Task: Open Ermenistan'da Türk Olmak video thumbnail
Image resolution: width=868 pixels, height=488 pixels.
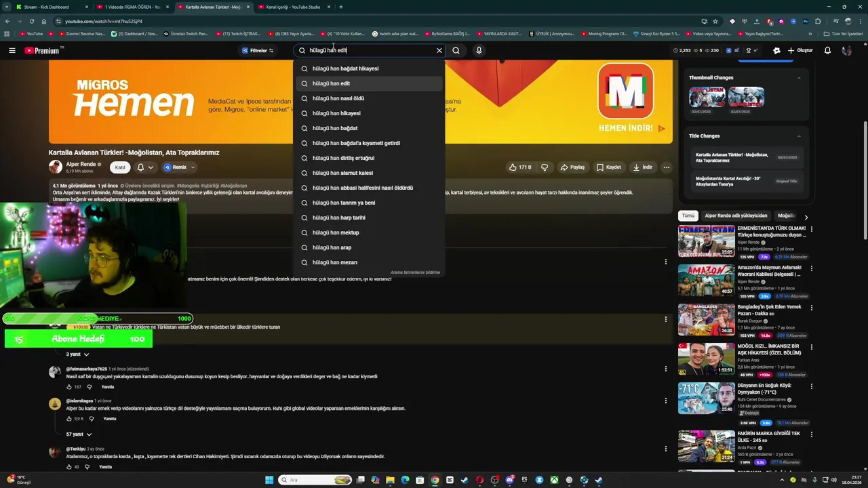Action: coord(707,241)
